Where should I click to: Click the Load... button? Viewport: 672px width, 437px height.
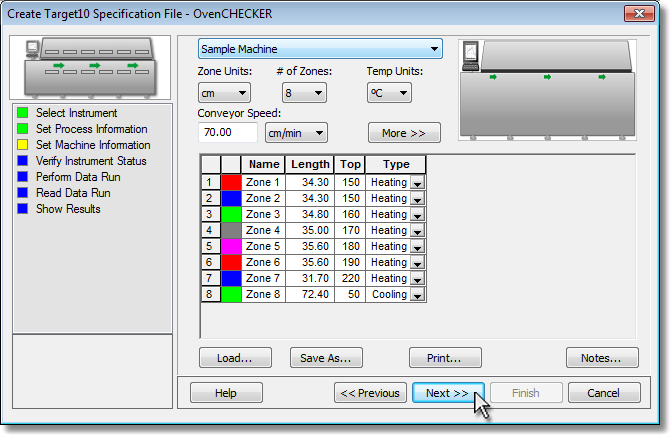coord(235,358)
